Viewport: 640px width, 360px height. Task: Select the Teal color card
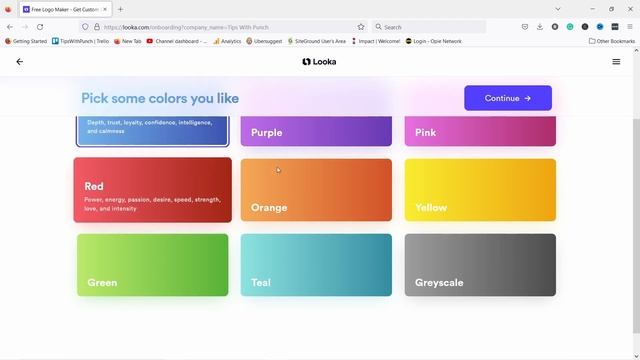click(x=316, y=265)
